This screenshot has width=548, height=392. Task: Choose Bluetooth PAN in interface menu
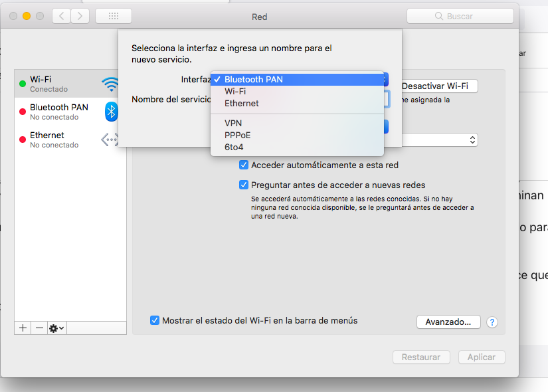(x=297, y=79)
